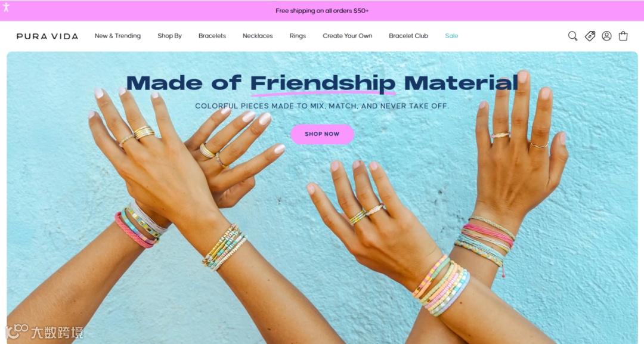The image size is (644, 344).
Task: Open the accessibility figure icon
Action: [x=6, y=7]
